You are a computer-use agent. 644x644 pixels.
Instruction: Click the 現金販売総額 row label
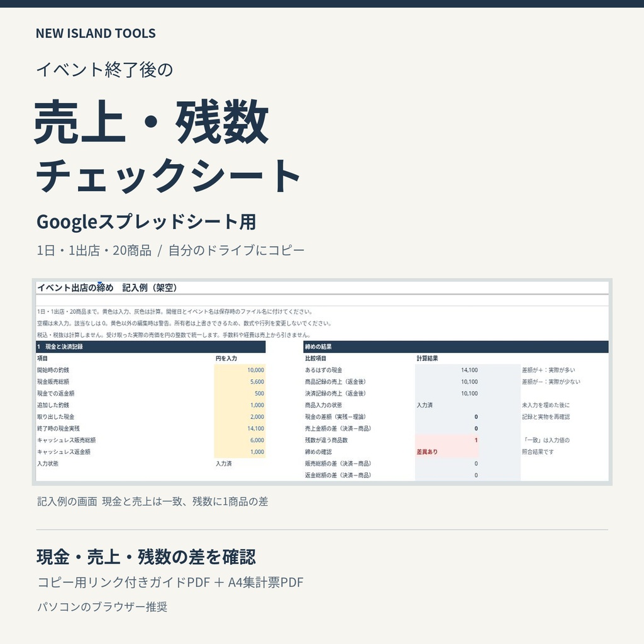pyautogui.click(x=53, y=382)
